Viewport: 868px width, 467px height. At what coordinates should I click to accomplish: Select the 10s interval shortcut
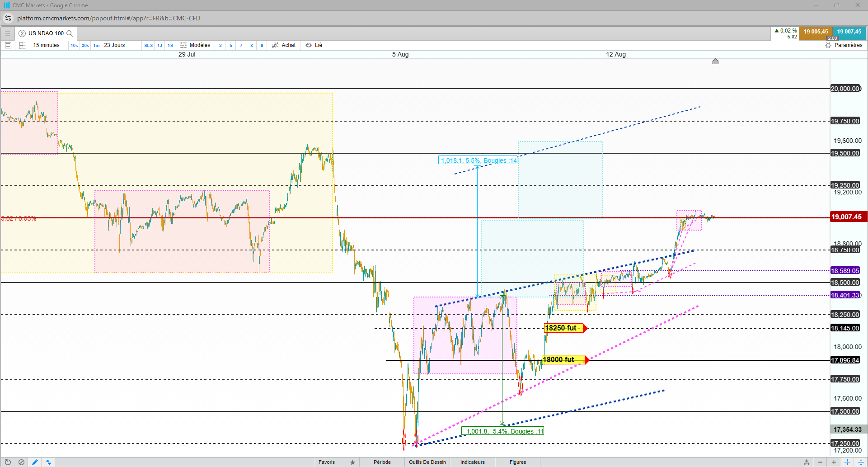[74, 46]
